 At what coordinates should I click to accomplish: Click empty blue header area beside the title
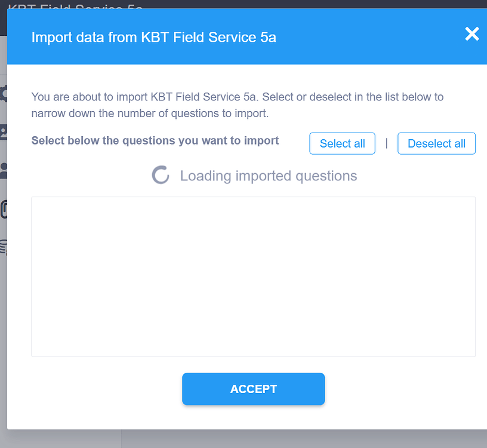click(x=370, y=38)
